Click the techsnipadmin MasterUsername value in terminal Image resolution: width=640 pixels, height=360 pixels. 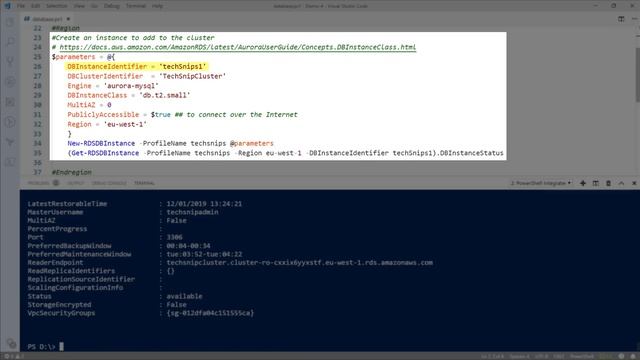click(192, 212)
